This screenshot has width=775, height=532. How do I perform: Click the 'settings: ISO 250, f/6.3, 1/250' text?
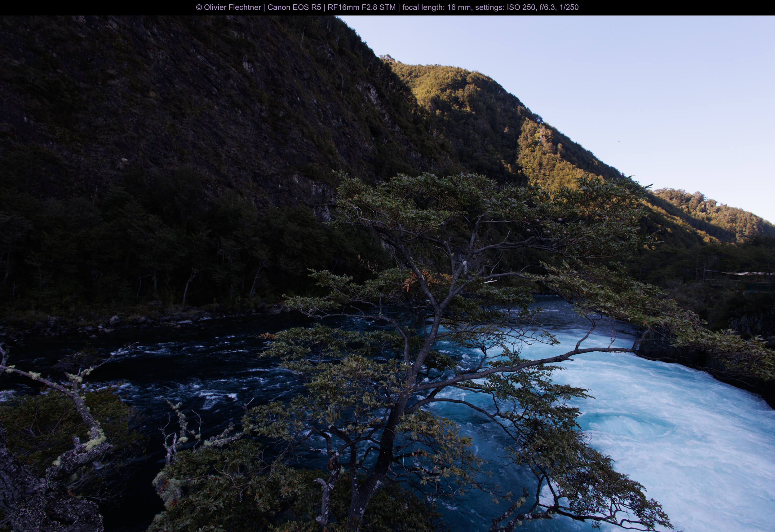pyautogui.click(x=527, y=7)
